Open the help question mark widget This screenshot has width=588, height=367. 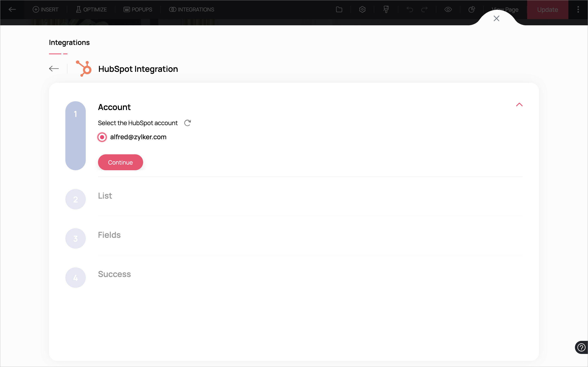581,347
